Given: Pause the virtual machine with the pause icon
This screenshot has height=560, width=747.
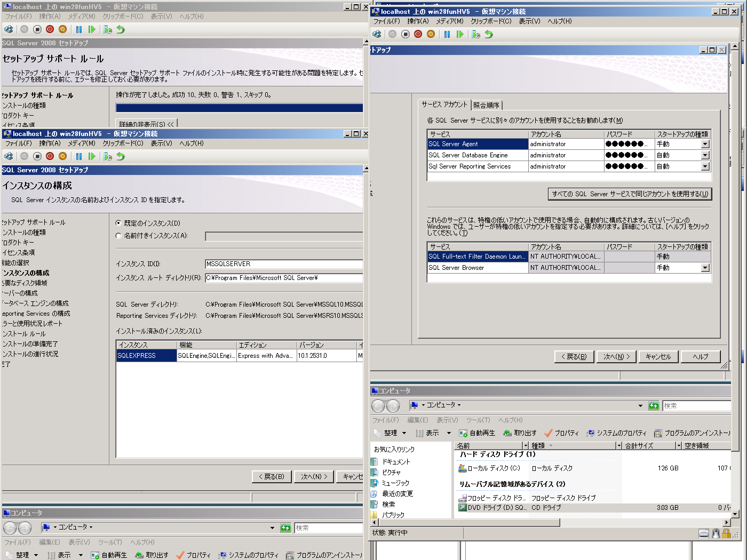Looking at the screenshot, I should (447, 34).
